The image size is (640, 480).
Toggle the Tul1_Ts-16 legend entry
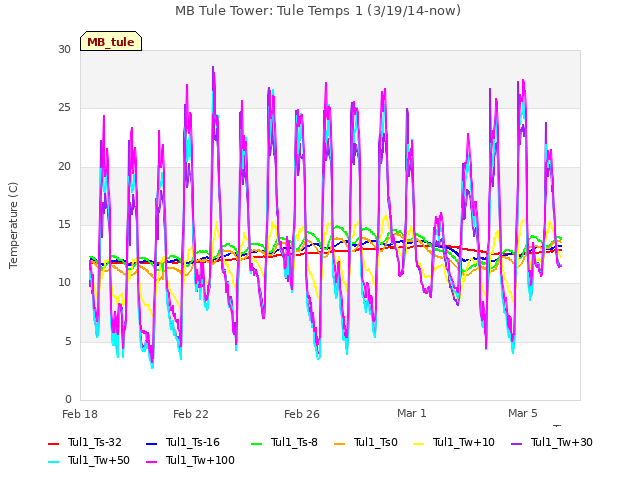pyautogui.click(x=182, y=442)
